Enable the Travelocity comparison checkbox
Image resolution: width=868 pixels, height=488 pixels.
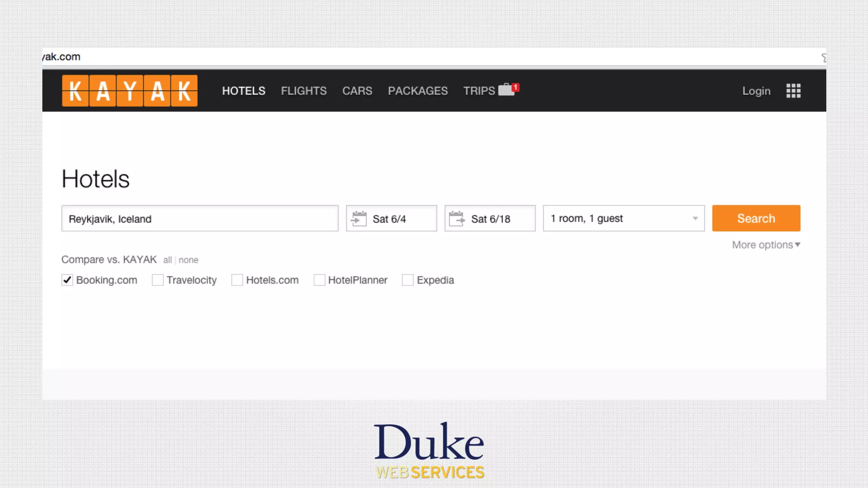click(158, 280)
